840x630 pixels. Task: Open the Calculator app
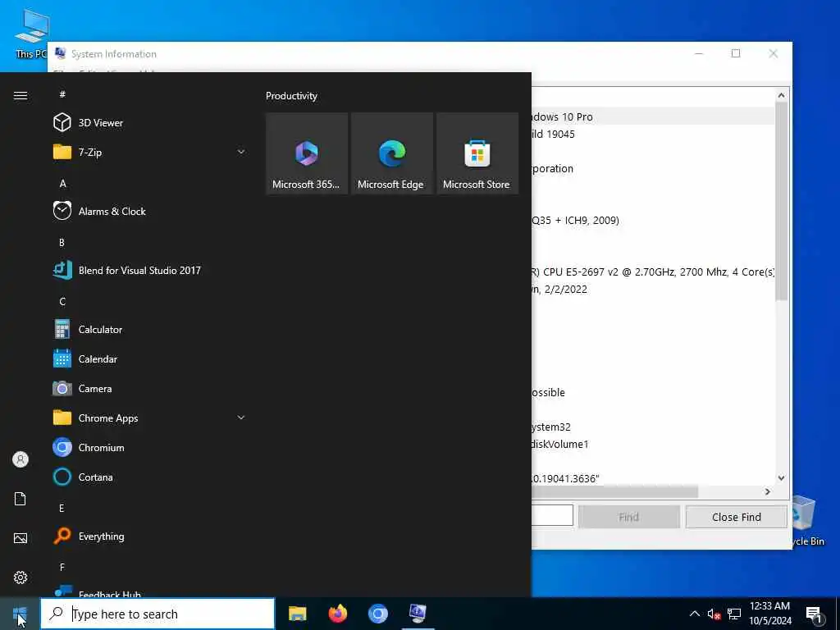click(x=149, y=330)
